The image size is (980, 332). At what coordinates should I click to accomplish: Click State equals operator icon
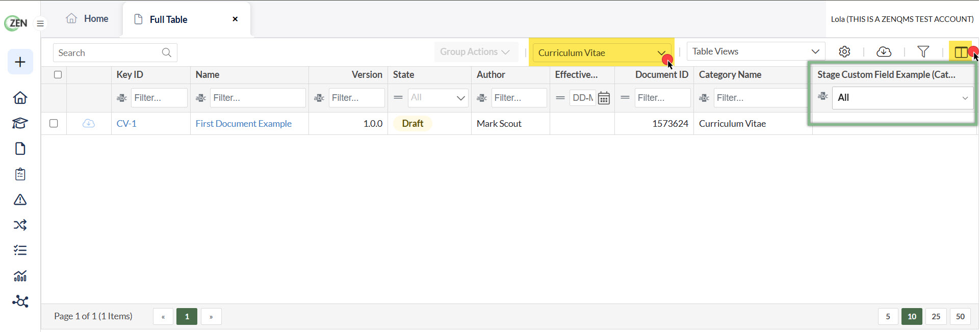398,97
